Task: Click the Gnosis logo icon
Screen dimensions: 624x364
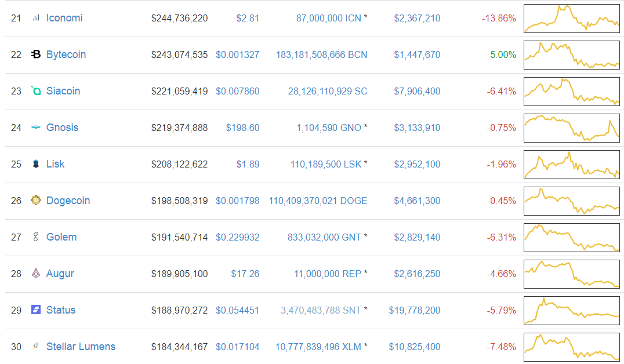Action: coord(36,128)
